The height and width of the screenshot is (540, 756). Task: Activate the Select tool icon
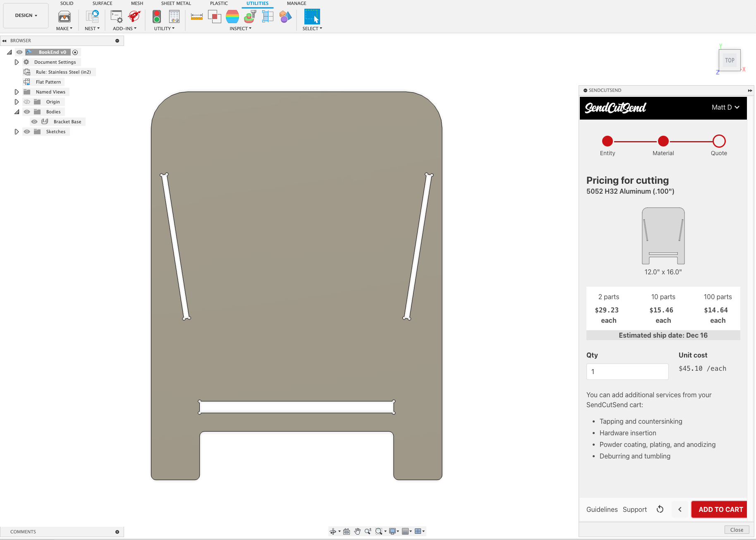pos(312,17)
